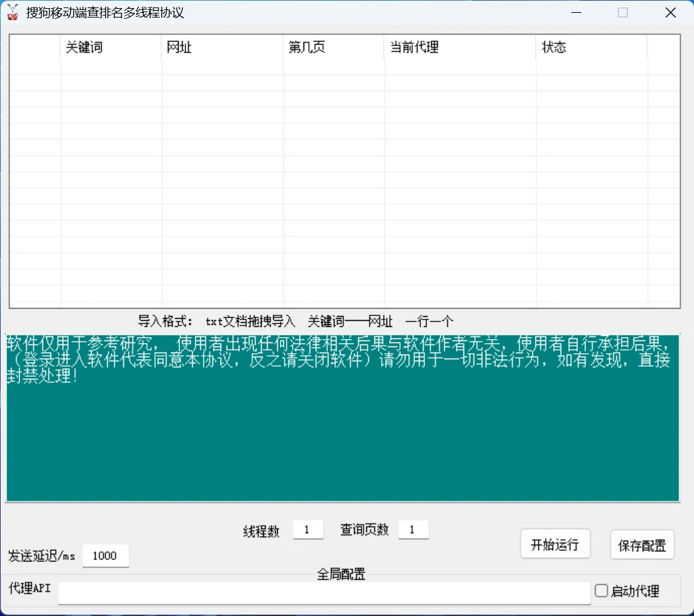Screen dimensions: 694x616
Task: Click the 全局配置 group label
Action: point(341,574)
